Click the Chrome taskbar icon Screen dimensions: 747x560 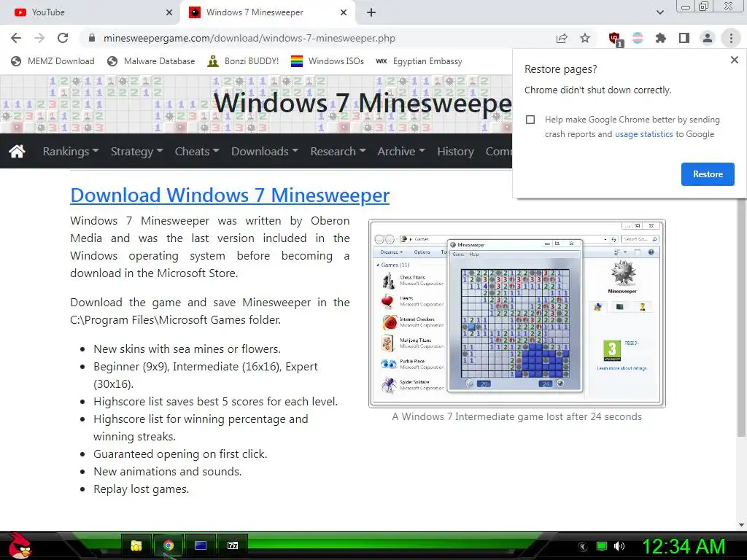point(169,545)
